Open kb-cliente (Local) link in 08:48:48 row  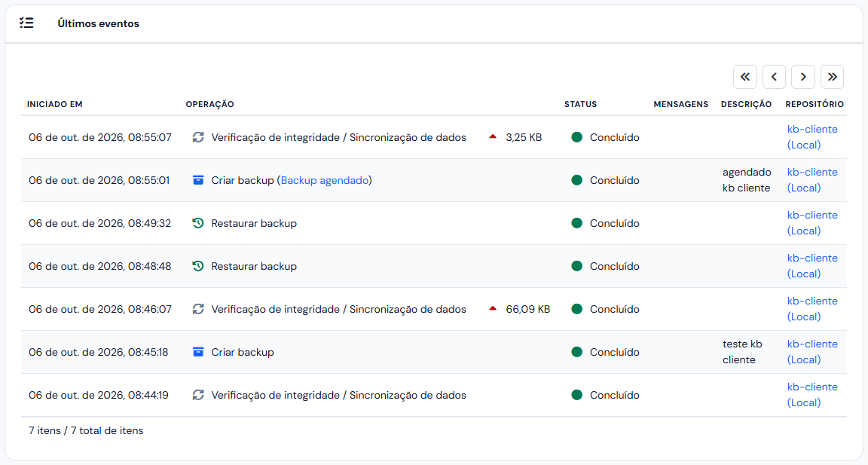[812, 266]
